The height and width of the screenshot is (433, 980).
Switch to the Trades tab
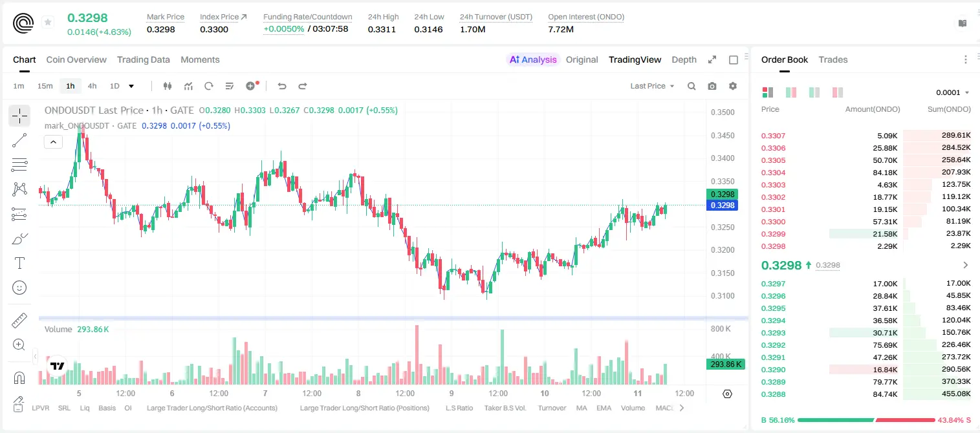[833, 59]
